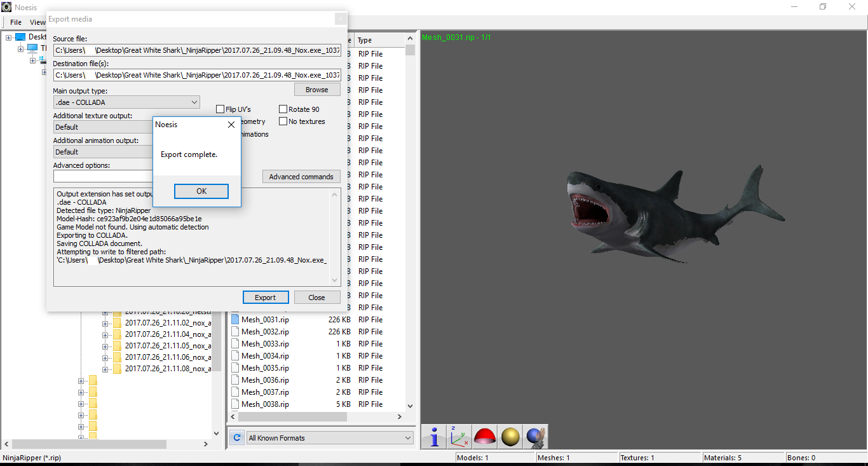Image resolution: width=868 pixels, height=466 pixels.
Task: Click the refresh icon beside All Known Formats
Action: click(236, 437)
